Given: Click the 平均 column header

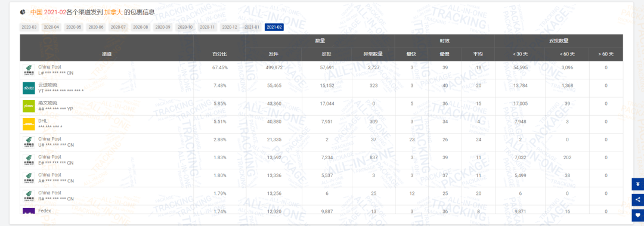Looking at the screenshot, I should [478, 54].
